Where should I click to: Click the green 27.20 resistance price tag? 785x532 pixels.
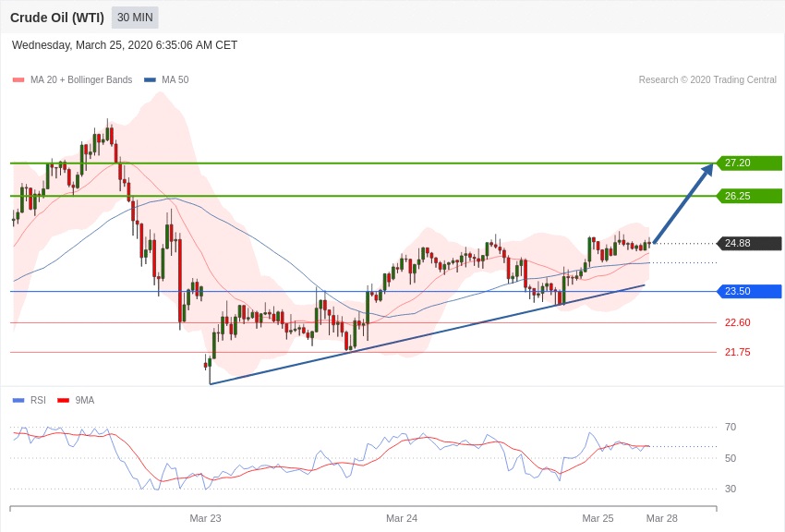(749, 163)
